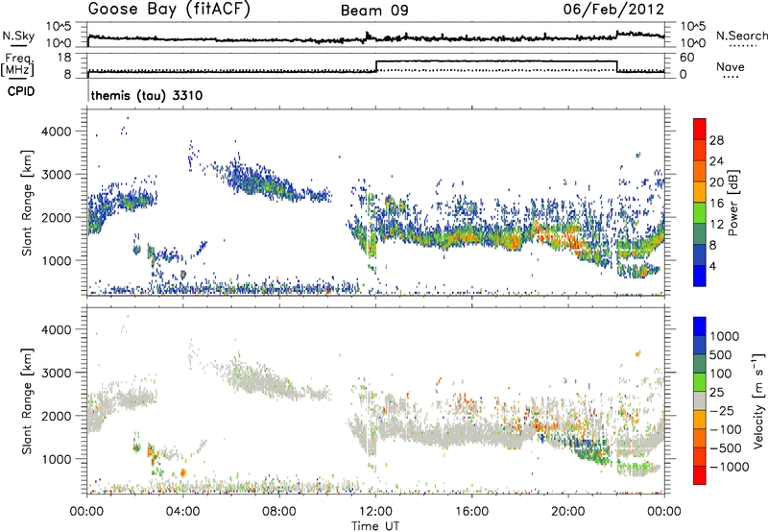
Task: Click the '08:00' time tick label
Action: coord(279,512)
